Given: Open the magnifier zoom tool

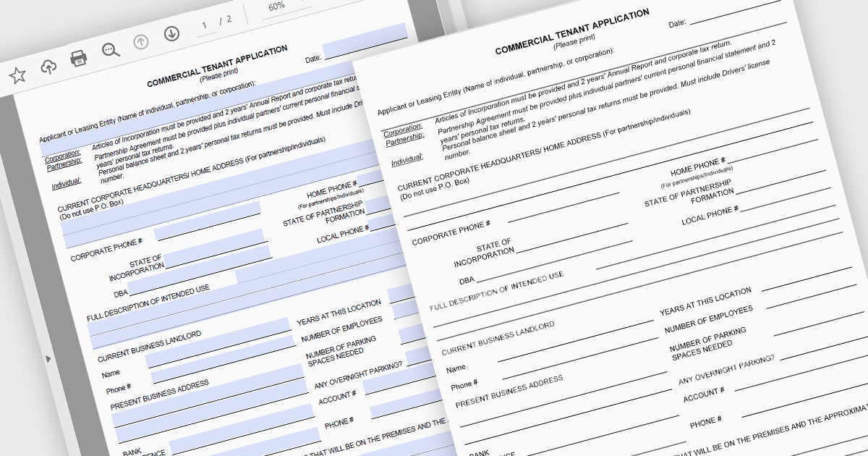Looking at the screenshot, I should (x=111, y=49).
